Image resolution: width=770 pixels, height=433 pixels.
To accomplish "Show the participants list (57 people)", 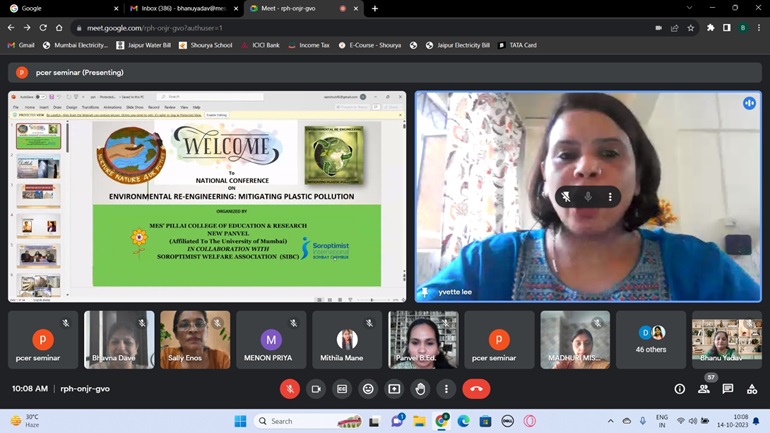I will tap(704, 389).
